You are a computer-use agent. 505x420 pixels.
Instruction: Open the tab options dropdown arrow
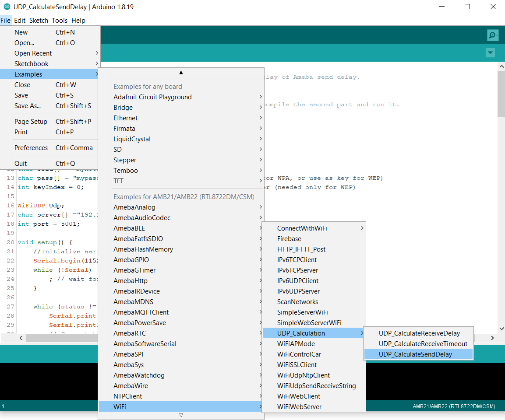pyautogui.click(x=490, y=53)
